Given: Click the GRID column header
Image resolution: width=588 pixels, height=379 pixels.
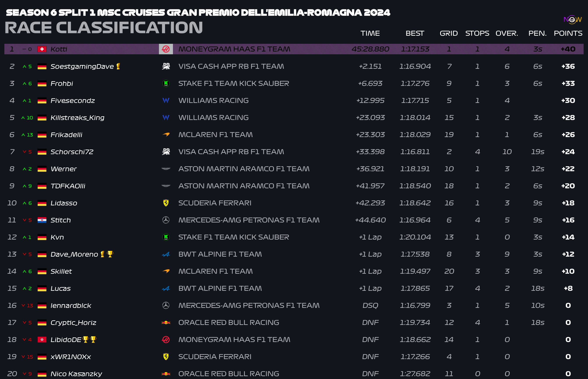Looking at the screenshot, I should coord(449,33).
